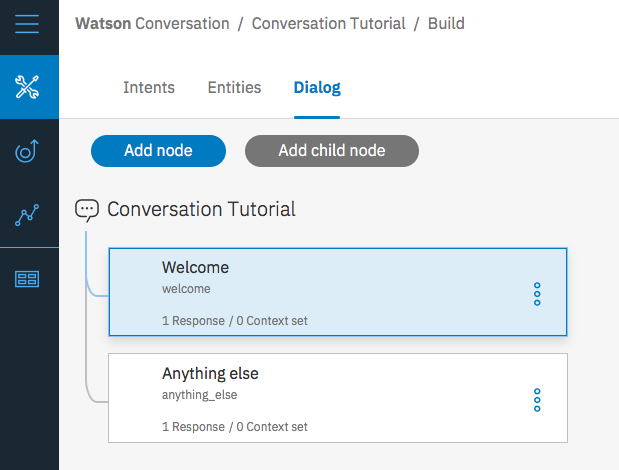Click the Add child node button
The height and width of the screenshot is (470, 619).
pos(332,151)
